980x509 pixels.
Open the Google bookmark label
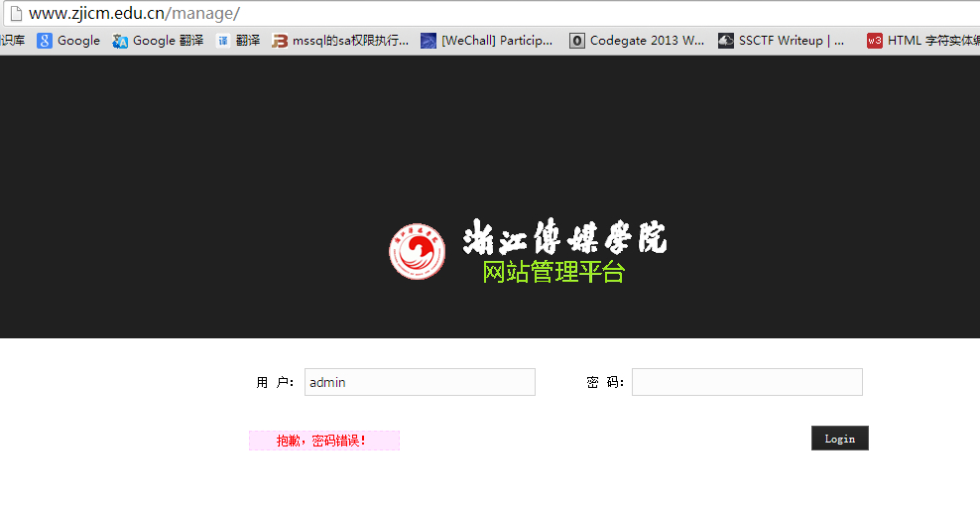coord(78,41)
